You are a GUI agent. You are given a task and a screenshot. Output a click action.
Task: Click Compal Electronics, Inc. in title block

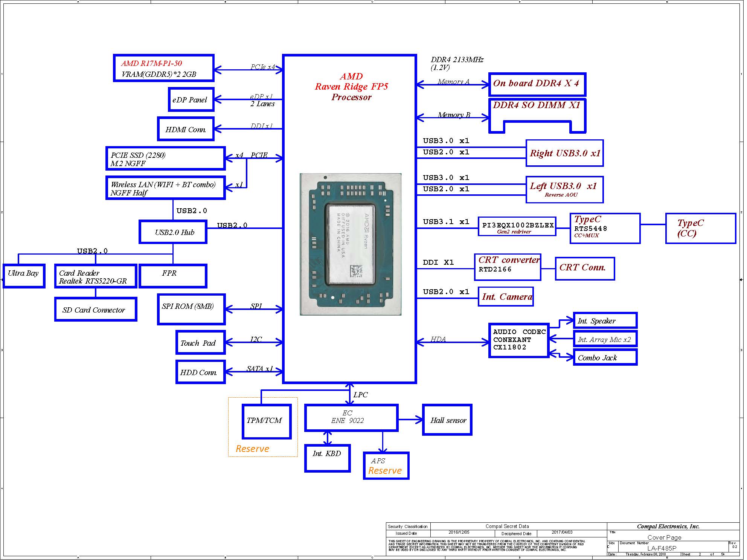point(668,526)
